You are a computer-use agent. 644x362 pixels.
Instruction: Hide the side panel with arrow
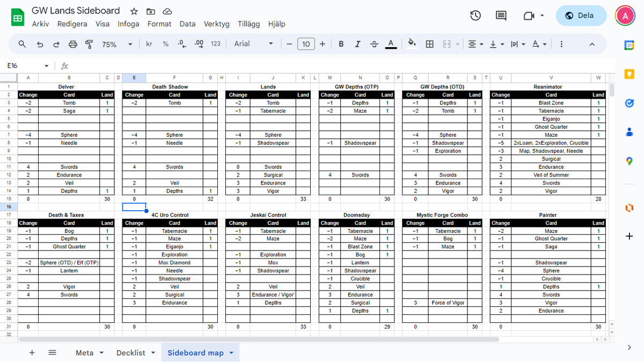coord(630,348)
